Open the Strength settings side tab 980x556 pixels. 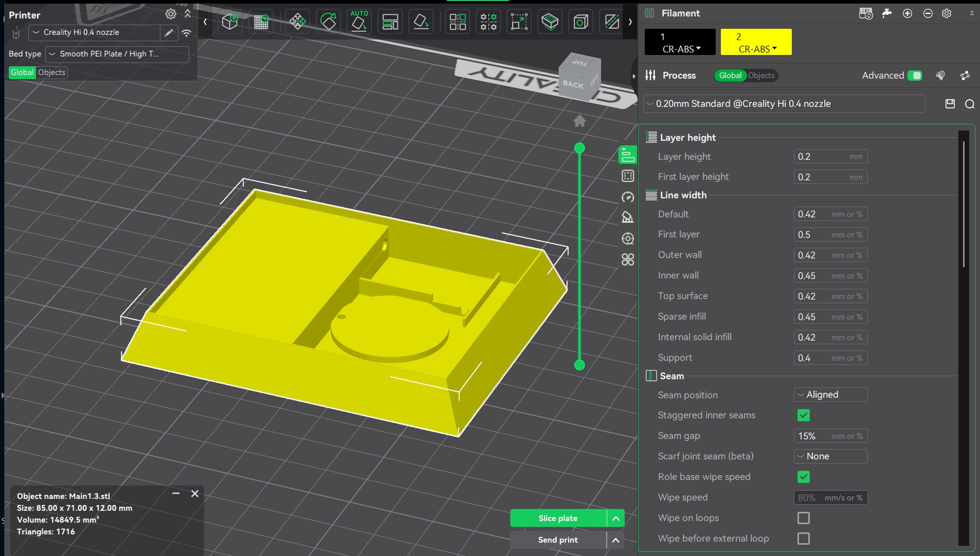pyautogui.click(x=628, y=176)
